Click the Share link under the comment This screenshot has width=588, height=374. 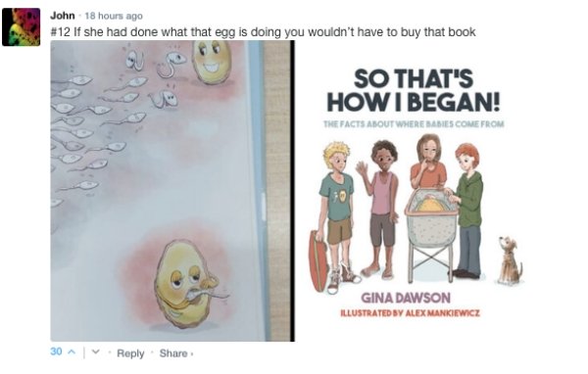(173, 353)
